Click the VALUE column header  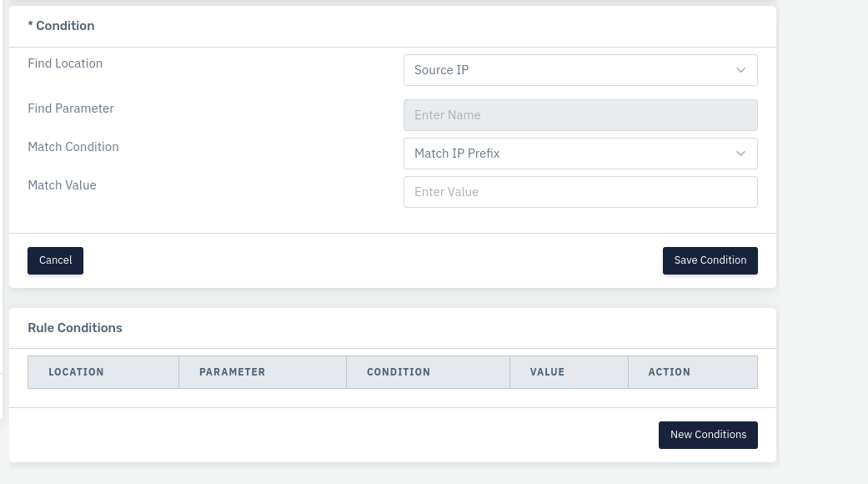click(x=547, y=372)
